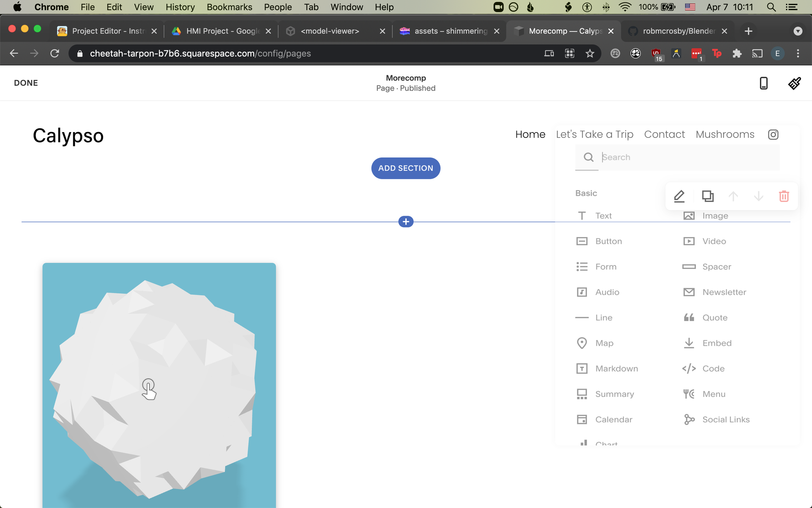Viewport: 812px width, 508px height.
Task: Select the Code block icon
Action: point(689,368)
